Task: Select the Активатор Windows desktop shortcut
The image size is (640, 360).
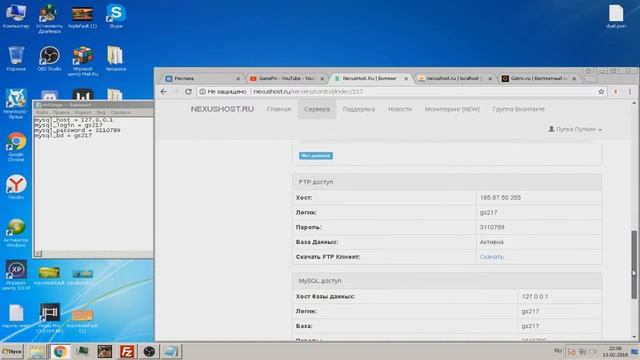Action: (16, 233)
